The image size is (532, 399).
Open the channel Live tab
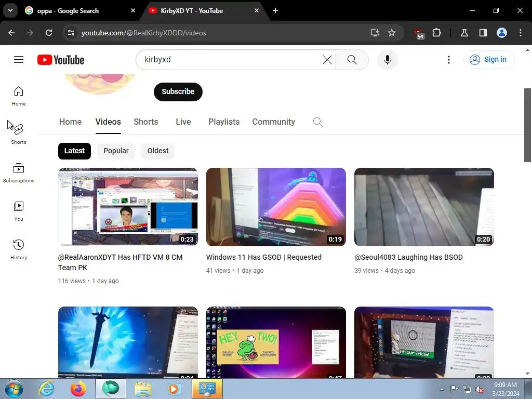183,122
